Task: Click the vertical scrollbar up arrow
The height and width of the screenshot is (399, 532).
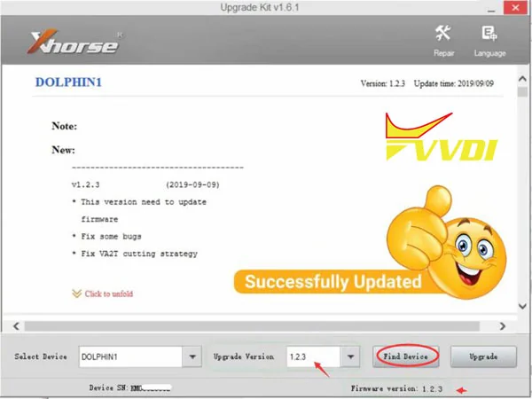Action: click(x=522, y=79)
